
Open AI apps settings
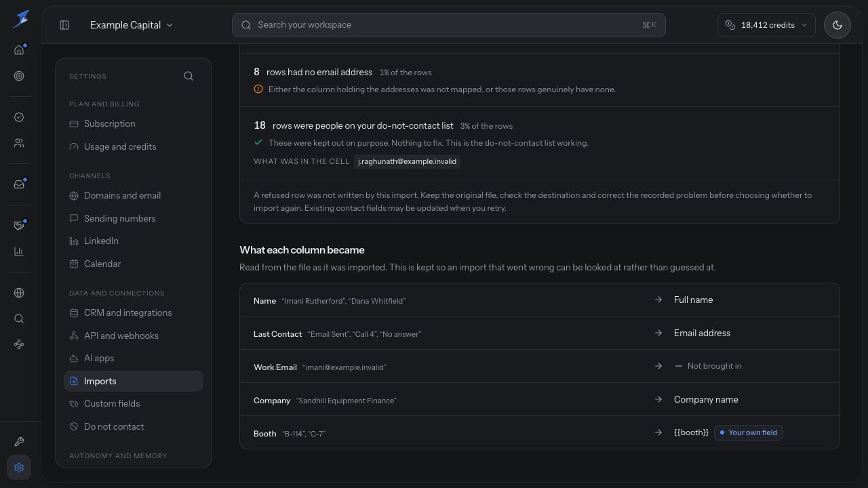pyautogui.click(x=134, y=359)
